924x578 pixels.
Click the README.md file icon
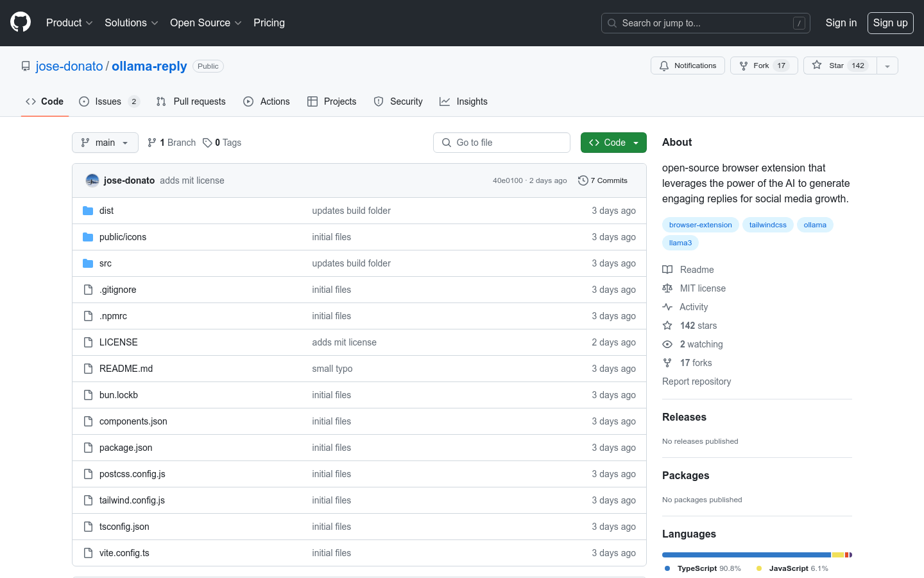88,369
